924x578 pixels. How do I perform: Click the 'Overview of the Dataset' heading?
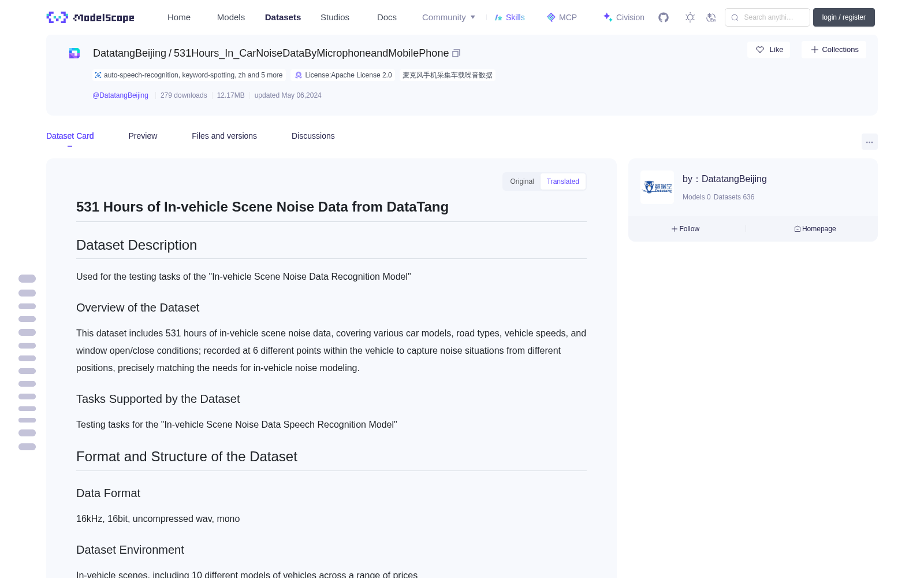(x=138, y=307)
